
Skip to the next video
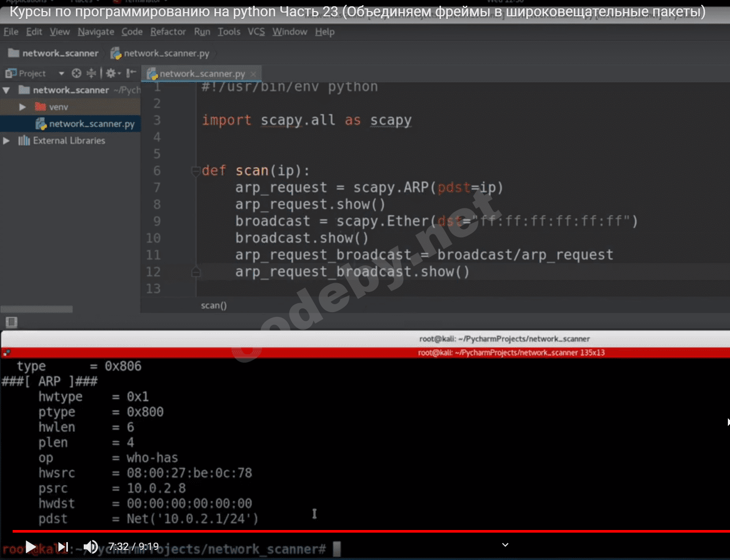pyautogui.click(x=63, y=547)
